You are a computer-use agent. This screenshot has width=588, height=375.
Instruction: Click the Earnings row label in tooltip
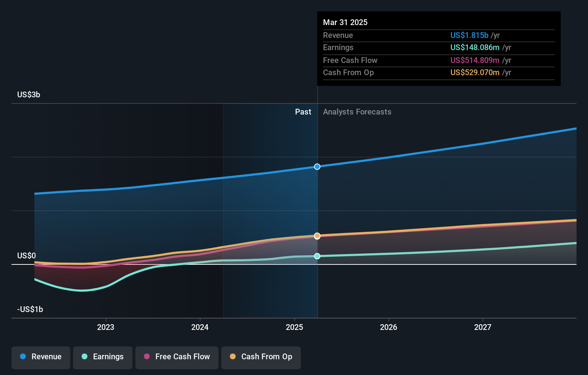tap(338, 47)
